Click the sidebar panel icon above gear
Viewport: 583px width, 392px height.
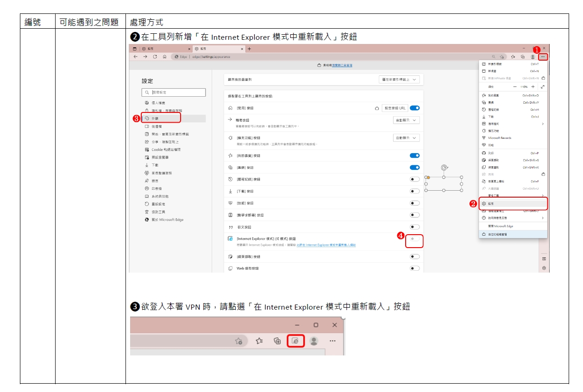pos(544,259)
